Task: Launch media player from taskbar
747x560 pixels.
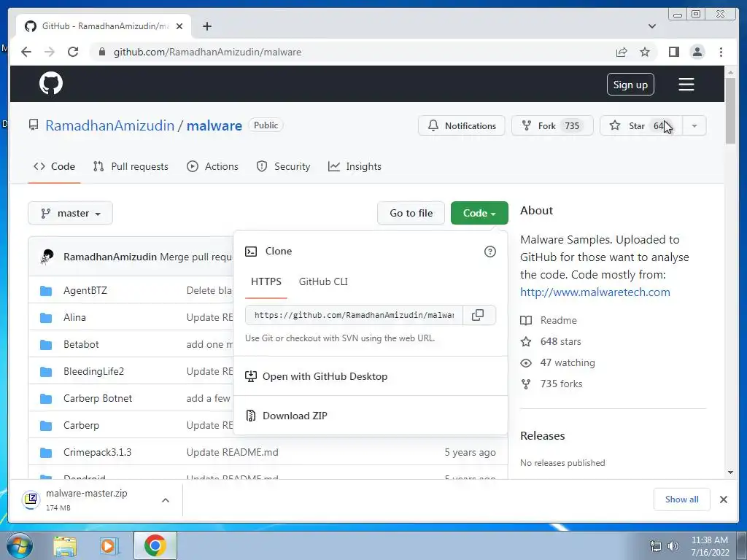Action: pyautogui.click(x=109, y=546)
